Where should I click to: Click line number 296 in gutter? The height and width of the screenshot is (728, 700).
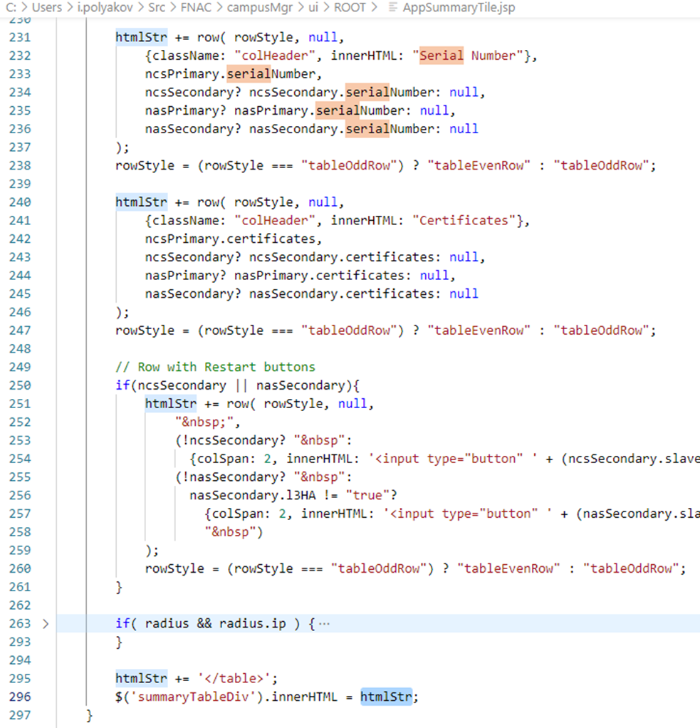pos(20,697)
